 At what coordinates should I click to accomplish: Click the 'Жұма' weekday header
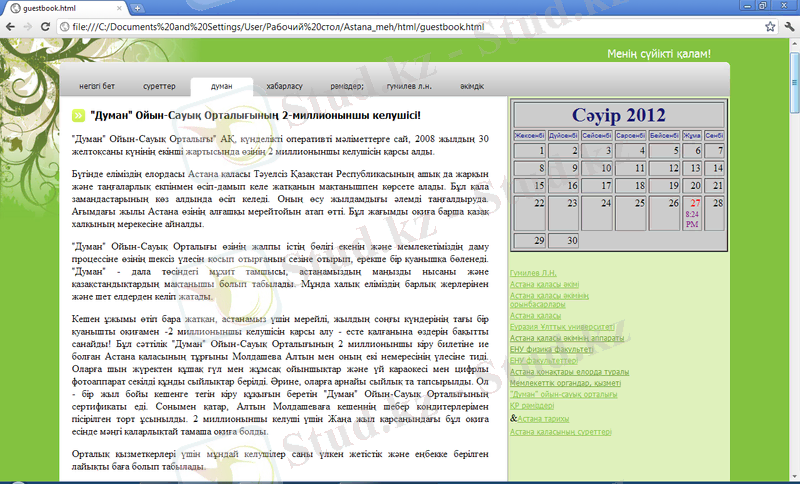click(x=692, y=136)
